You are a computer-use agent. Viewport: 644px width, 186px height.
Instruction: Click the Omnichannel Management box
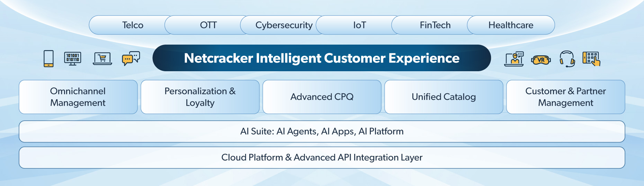coord(78,97)
